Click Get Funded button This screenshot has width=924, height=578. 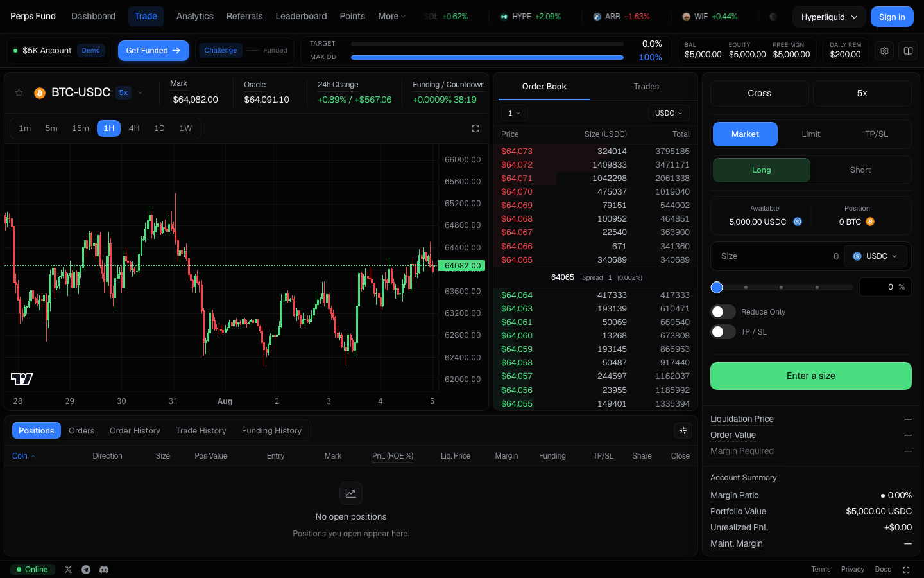click(x=153, y=51)
